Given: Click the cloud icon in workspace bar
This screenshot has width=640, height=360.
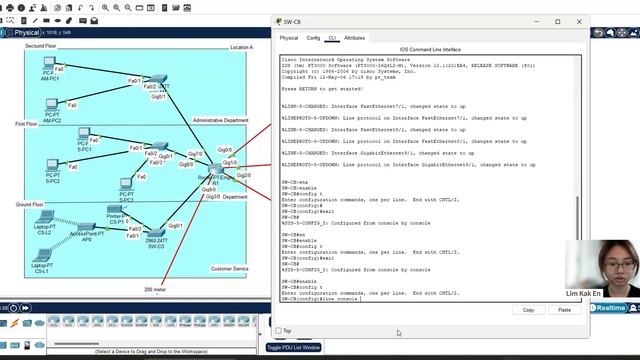Looking at the screenshot, I should coord(610,33).
